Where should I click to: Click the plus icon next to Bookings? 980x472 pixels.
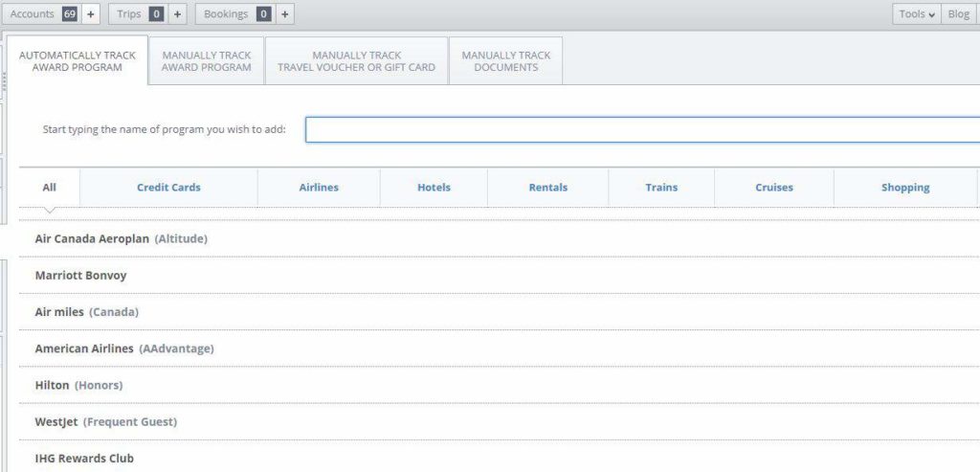coord(284,14)
